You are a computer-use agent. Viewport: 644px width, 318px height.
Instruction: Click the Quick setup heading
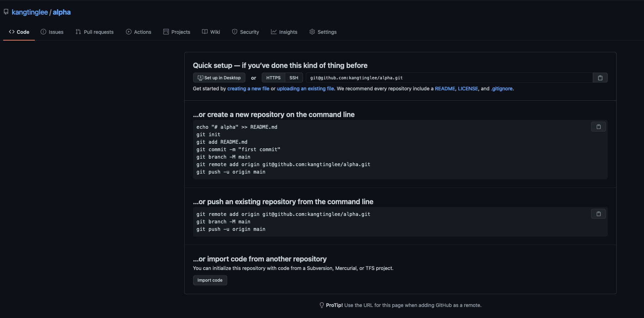coord(280,65)
